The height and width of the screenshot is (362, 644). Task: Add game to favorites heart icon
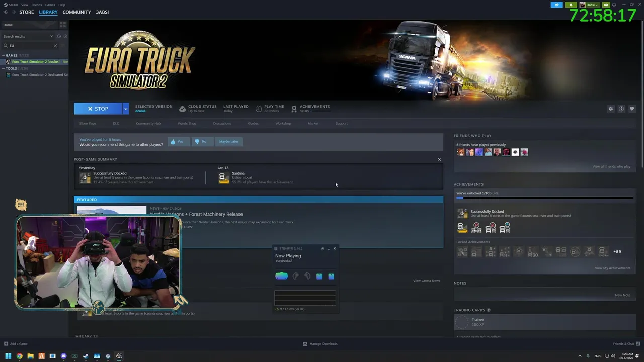(x=632, y=109)
